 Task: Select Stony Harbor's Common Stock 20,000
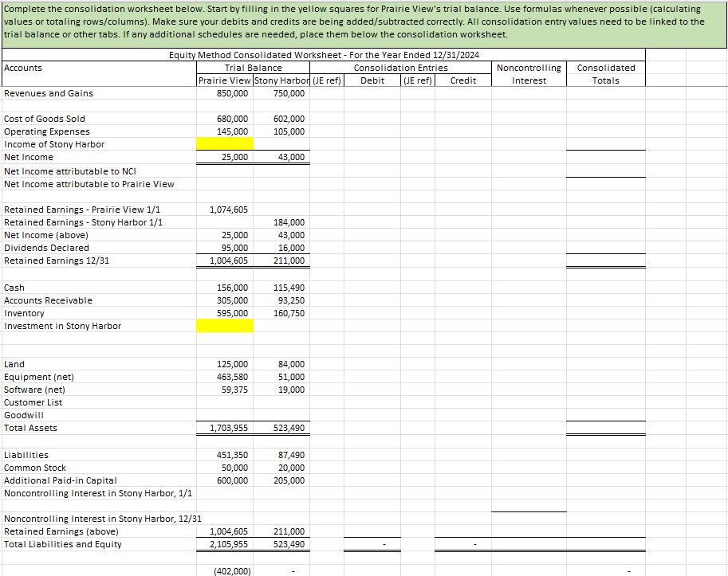tap(283, 468)
